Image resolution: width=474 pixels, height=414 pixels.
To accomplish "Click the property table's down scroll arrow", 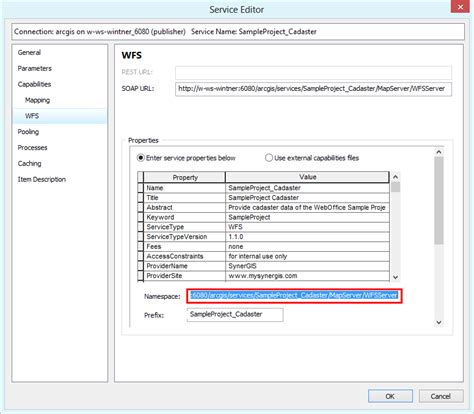I will 395,277.
